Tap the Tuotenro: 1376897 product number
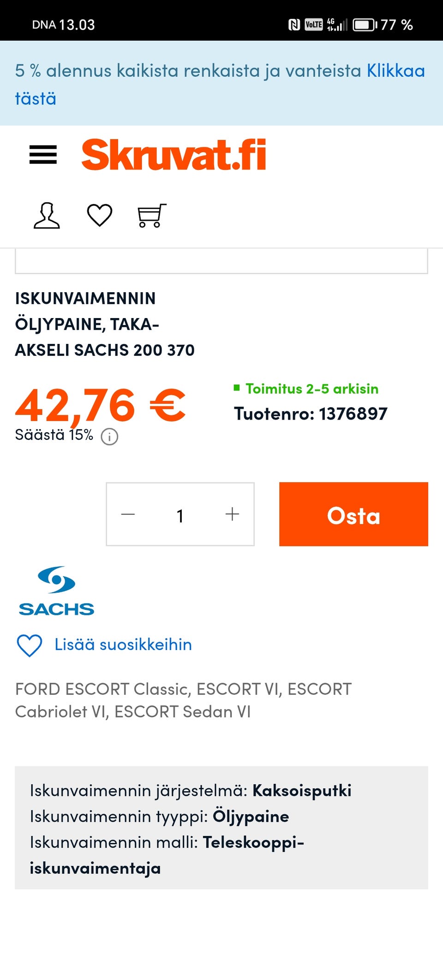 pos(311,414)
